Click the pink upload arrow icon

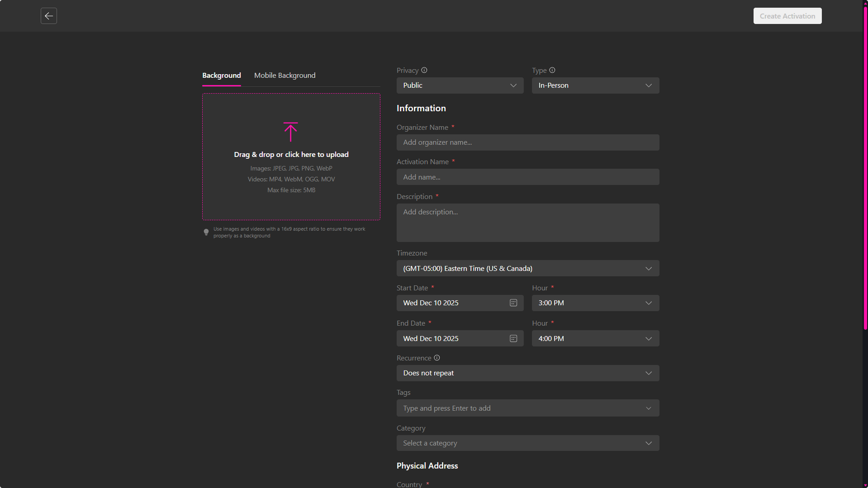point(290,132)
